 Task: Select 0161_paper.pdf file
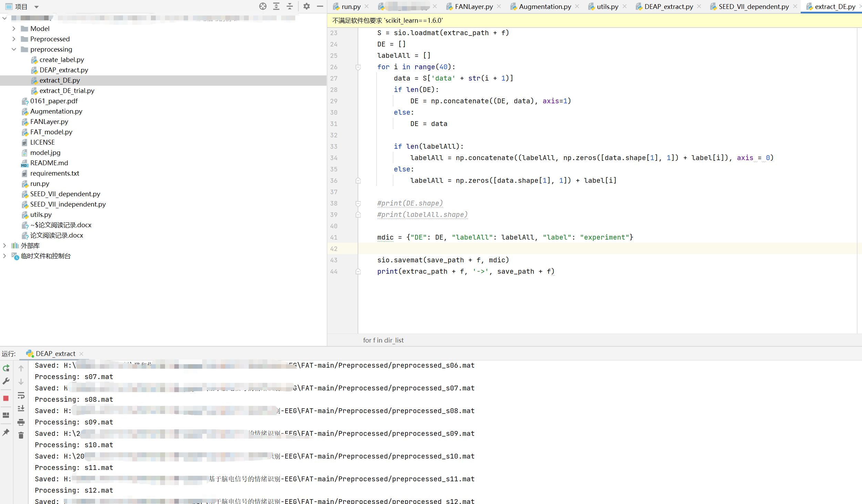[54, 101]
